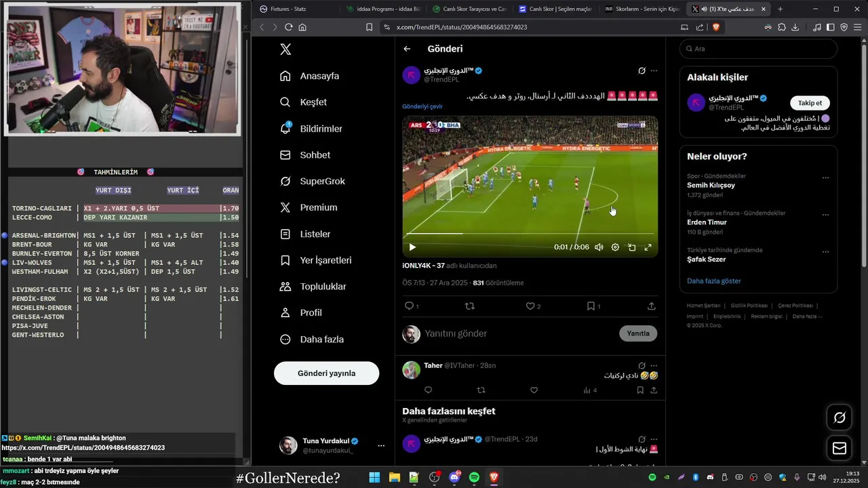This screenshot has height=488, width=868.
Task: Open Sohbet messages
Action: click(305, 155)
